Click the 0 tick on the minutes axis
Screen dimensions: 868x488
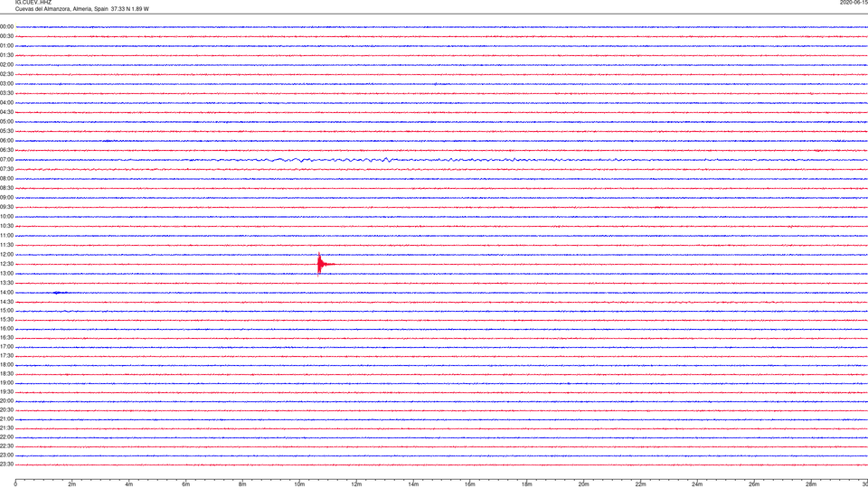click(15, 484)
